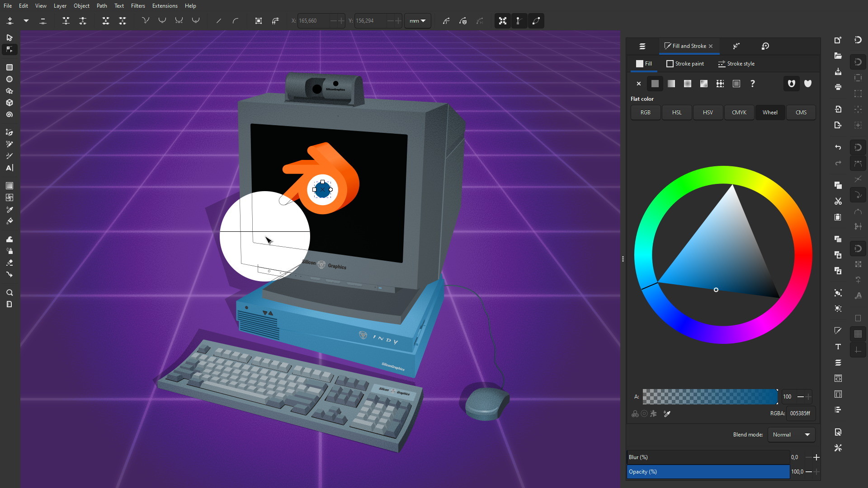Select the Rectangle tool
The image size is (868, 488).
point(9,67)
